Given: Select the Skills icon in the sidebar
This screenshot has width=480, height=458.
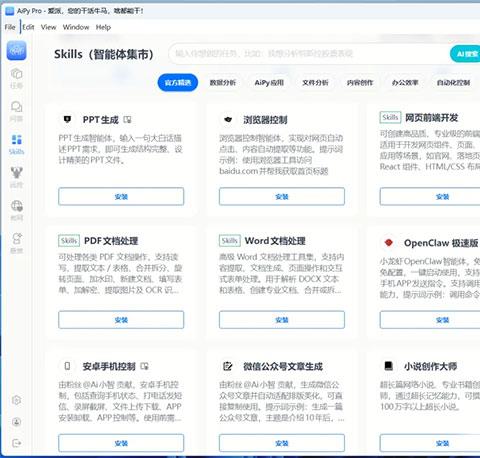Looking at the screenshot, I should [16, 139].
